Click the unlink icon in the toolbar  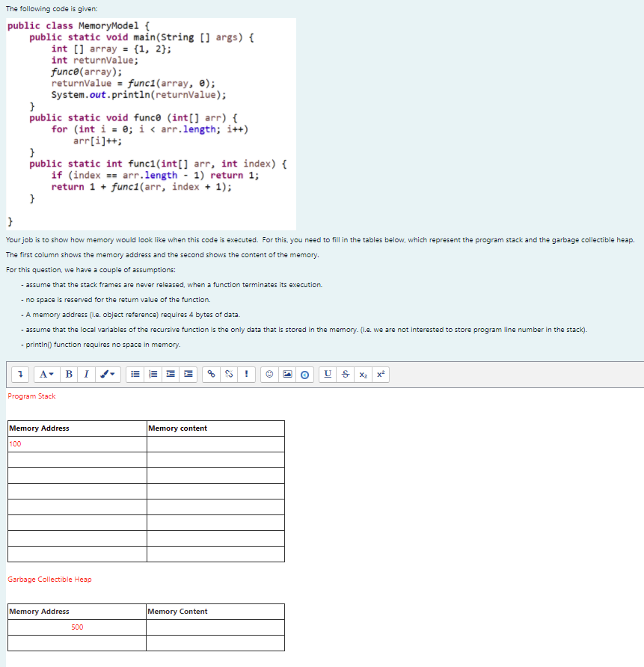point(229,374)
